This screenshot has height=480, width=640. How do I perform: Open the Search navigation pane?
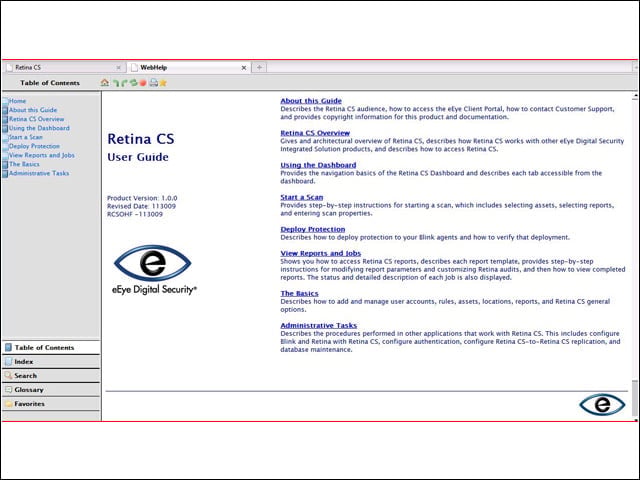[51, 376]
